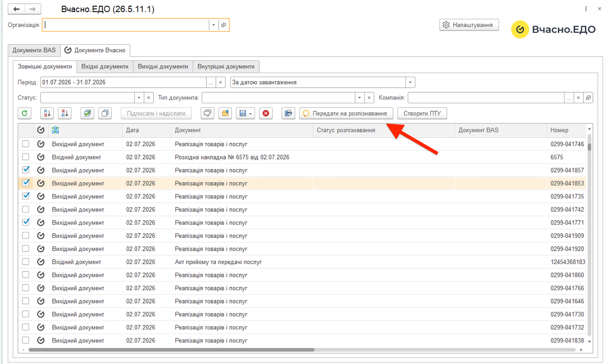Tick checkbox for Акт прийому та передачі послуг
This screenshot has width=609, height=364.
click(x=26, y=261)
